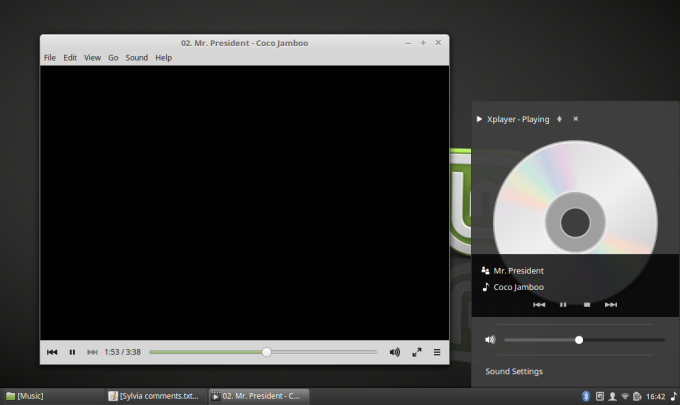
Task: Click the Mr. President artist label
Action: pyautogui.click(x=519, y=271)
